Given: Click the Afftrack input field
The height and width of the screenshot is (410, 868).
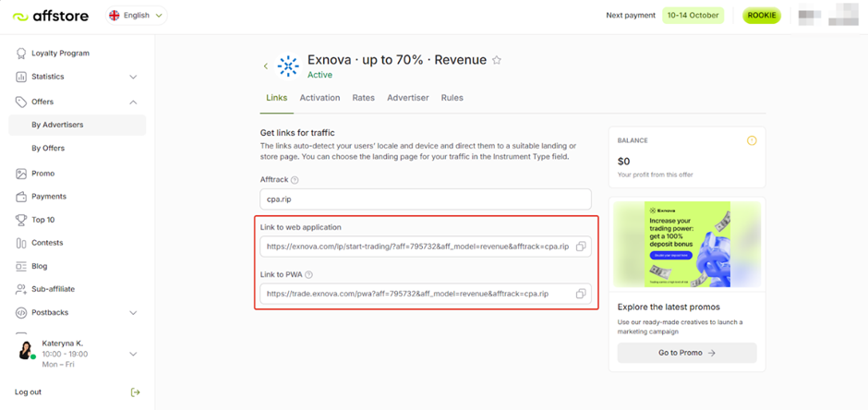Looking at the screenshot, I should point(425,199).
